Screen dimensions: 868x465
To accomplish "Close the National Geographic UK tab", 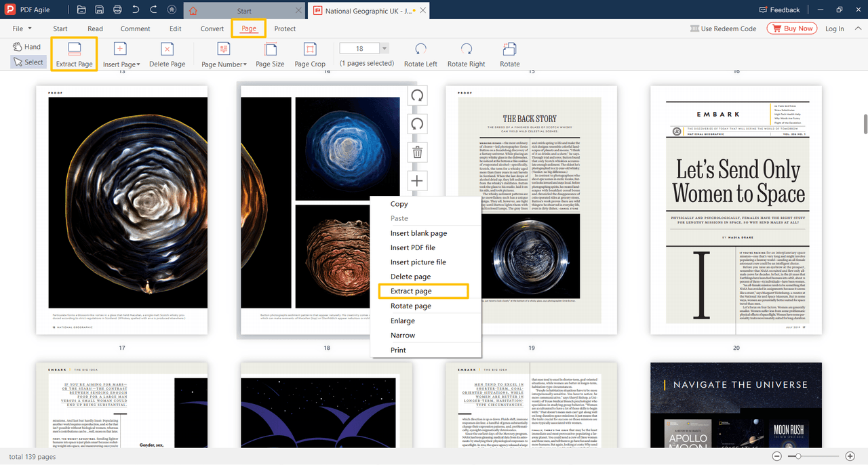I will [424, 11].
